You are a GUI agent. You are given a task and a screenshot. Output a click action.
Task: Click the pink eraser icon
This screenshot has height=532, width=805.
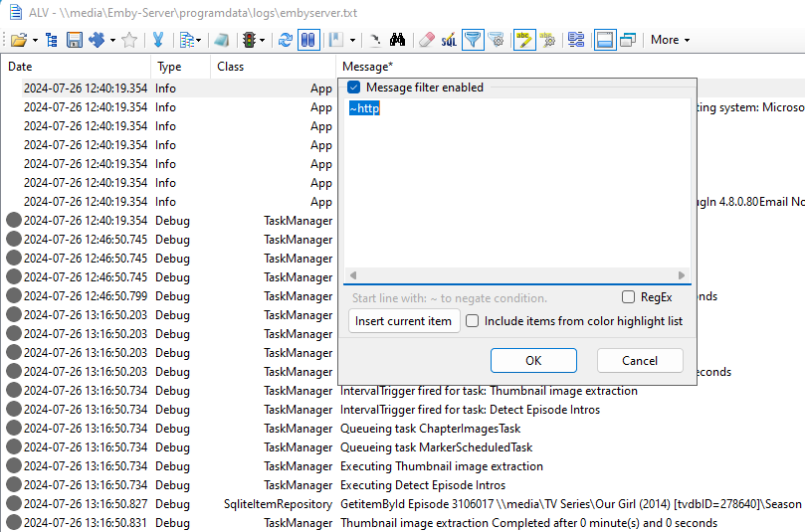click(x=426, y=40)
